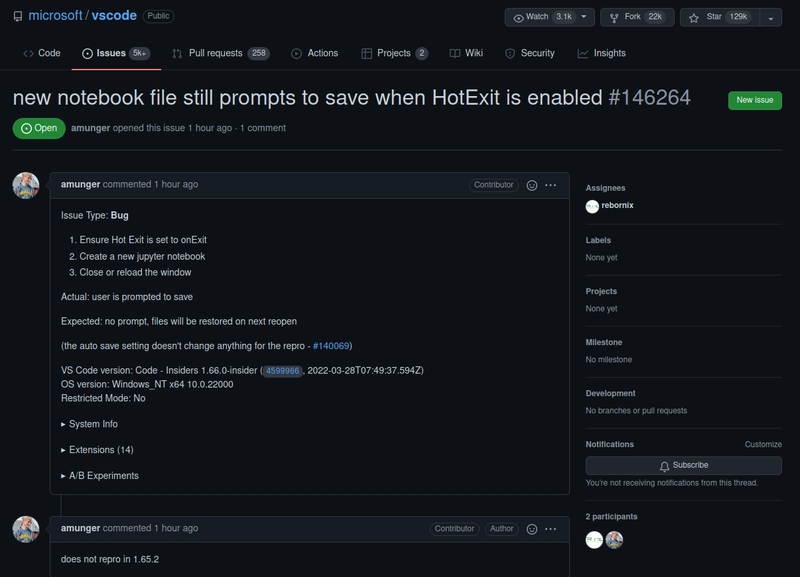Click the issue number #146264

click(649, 97)
